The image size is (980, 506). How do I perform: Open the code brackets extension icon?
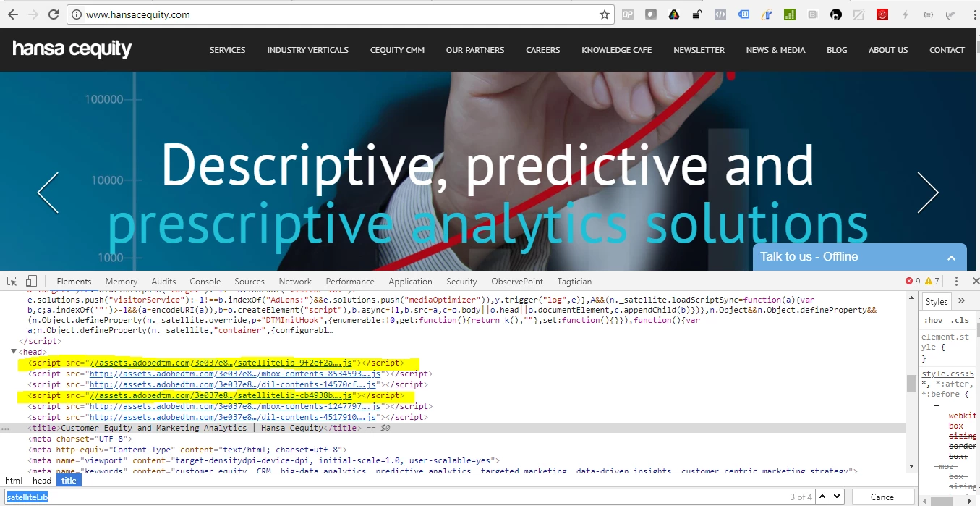pyautogui.click(x=720, y=14)
